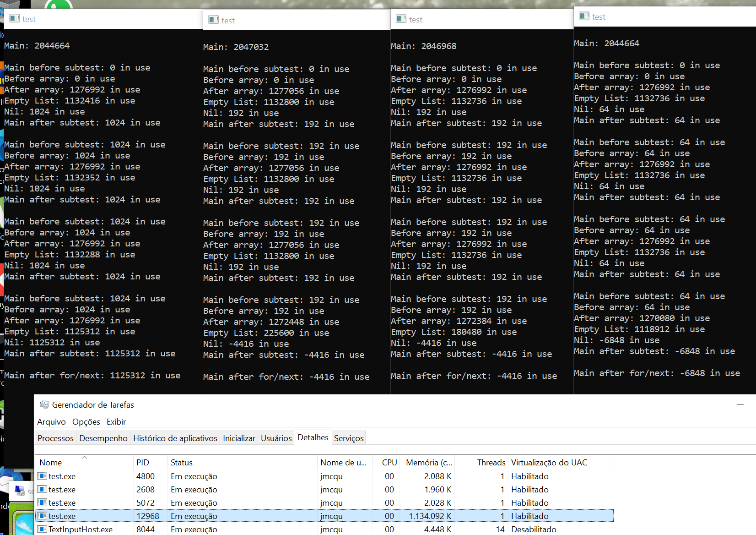Open the Histórico de aplicativos tab
Viewport: 756px width, 535px height.
(175, 438)
